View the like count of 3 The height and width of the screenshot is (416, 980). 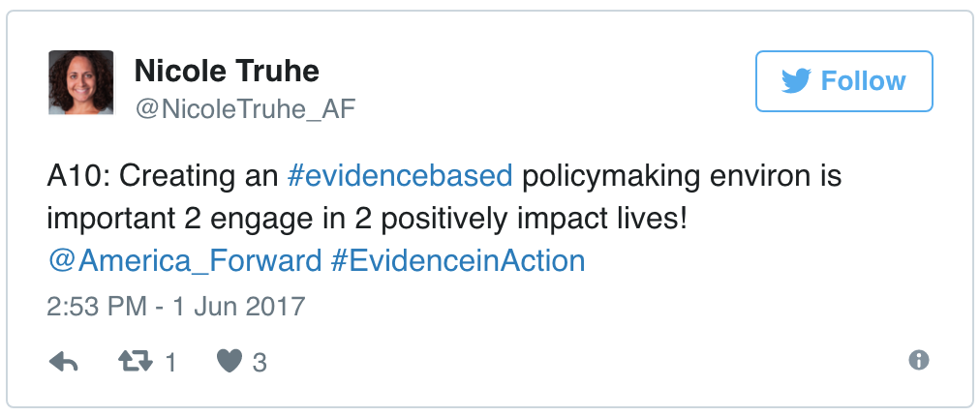click(260, 363)
